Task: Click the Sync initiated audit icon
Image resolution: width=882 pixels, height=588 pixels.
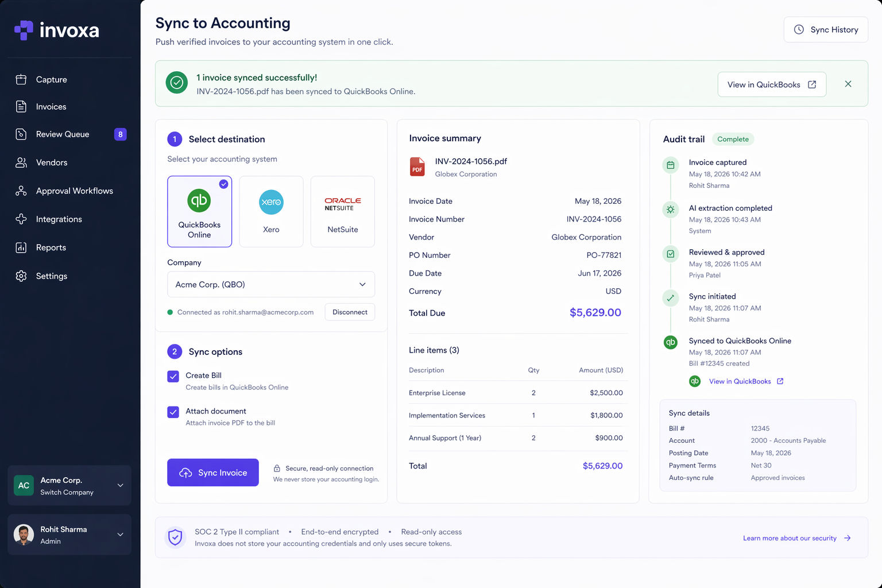Action: click(x=670, y=298)
